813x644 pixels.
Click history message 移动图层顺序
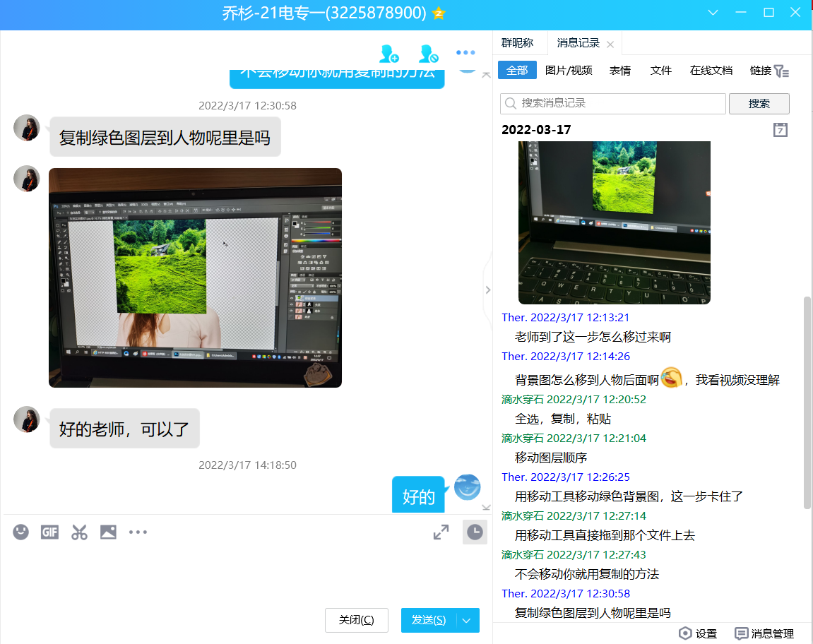[551, 458]
